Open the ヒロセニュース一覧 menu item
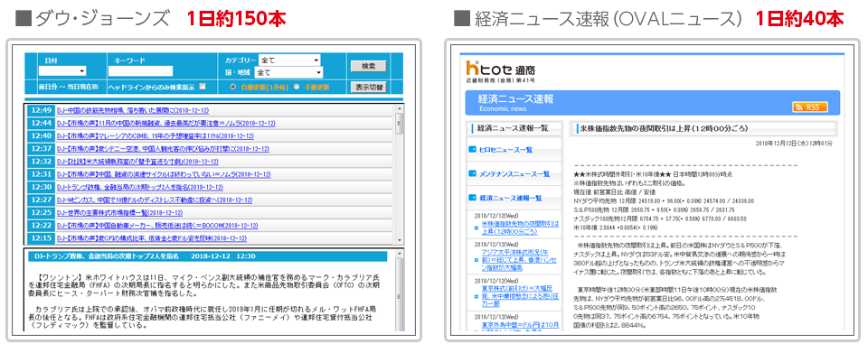 point(505,149)
